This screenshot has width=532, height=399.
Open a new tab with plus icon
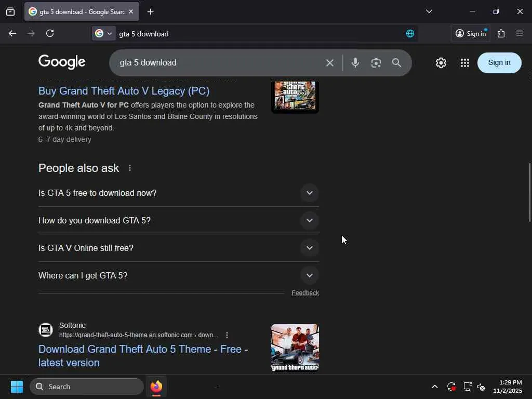(x=150, y=12)
